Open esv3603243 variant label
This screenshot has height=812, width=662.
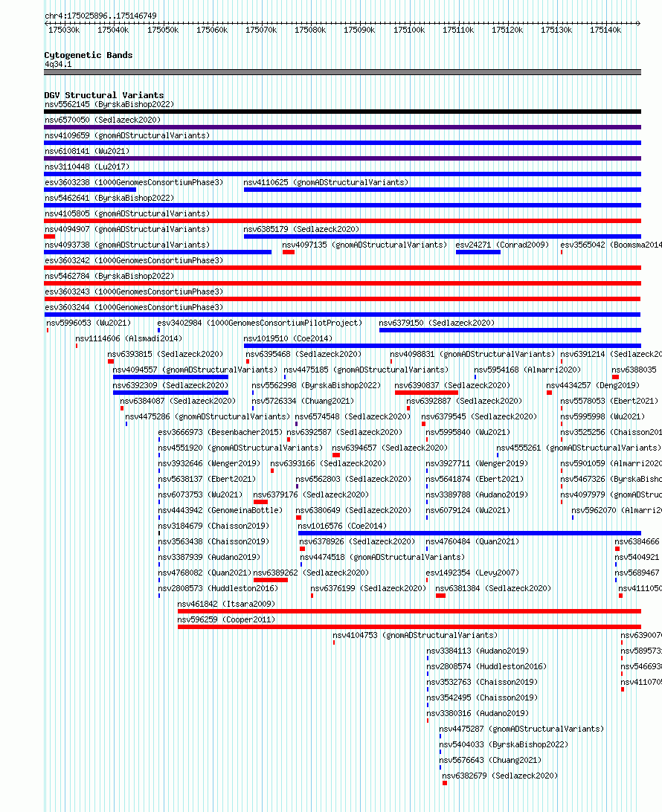134,291
